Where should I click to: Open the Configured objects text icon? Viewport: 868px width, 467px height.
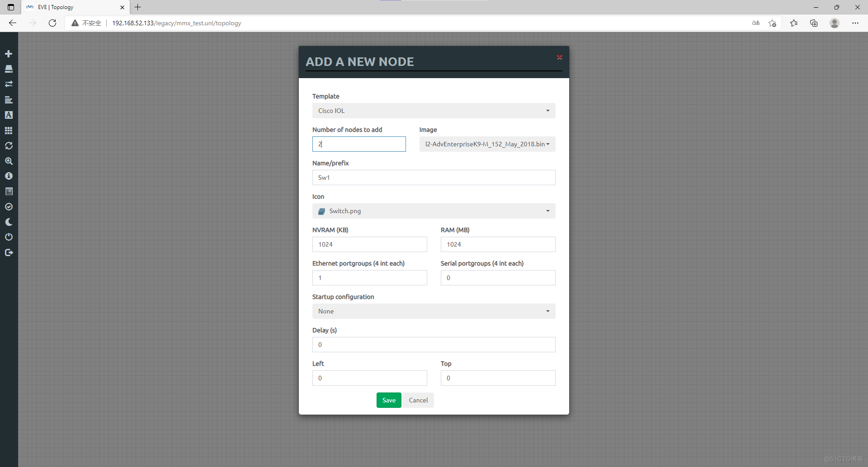point(9,115)
